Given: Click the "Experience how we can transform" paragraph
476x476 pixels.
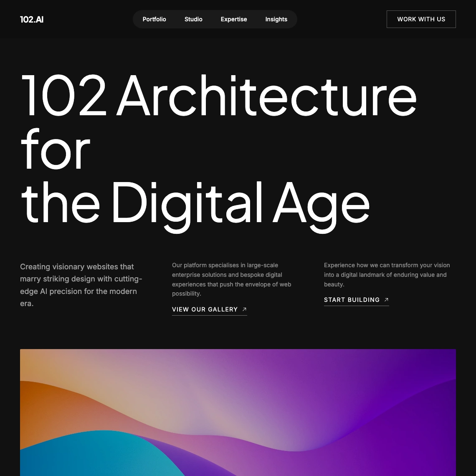Looking at the screenshot, I should click(387, 274).
